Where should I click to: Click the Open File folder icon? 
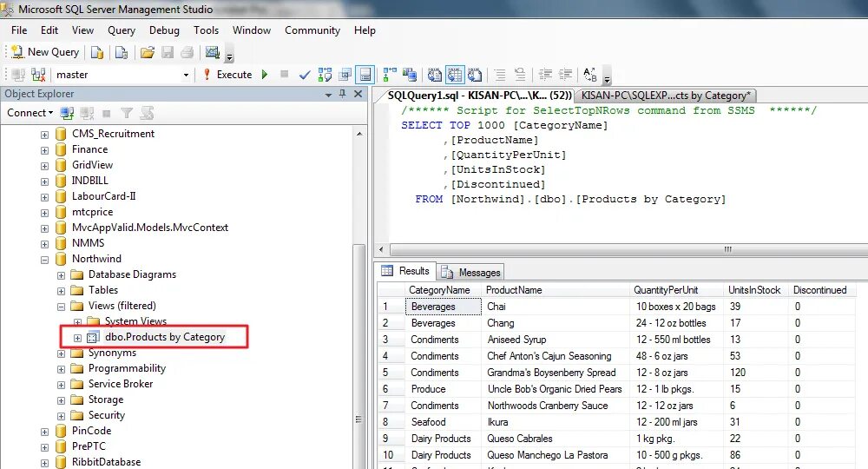click(147, 53)
